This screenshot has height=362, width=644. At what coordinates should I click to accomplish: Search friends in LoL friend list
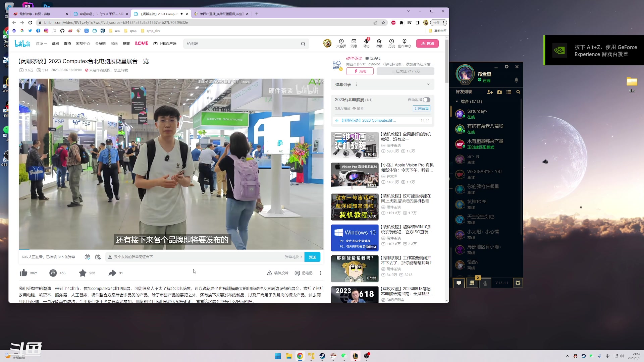pyautogui.click(x=518, y=92)
